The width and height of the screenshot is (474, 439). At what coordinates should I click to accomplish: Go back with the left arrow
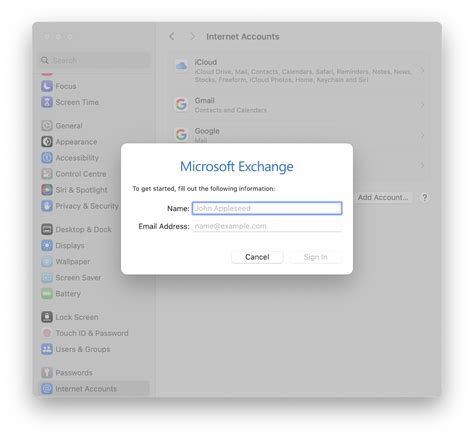tap(172, 36)
